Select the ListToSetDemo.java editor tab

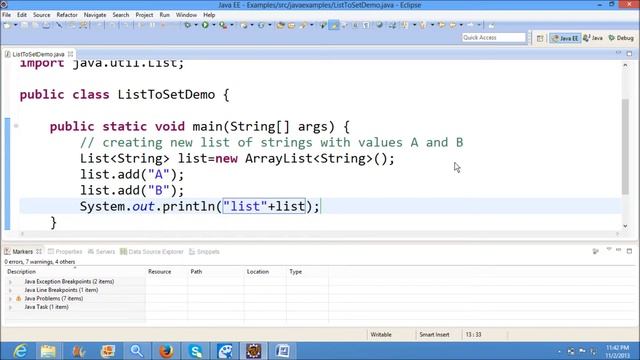(38, 54)
